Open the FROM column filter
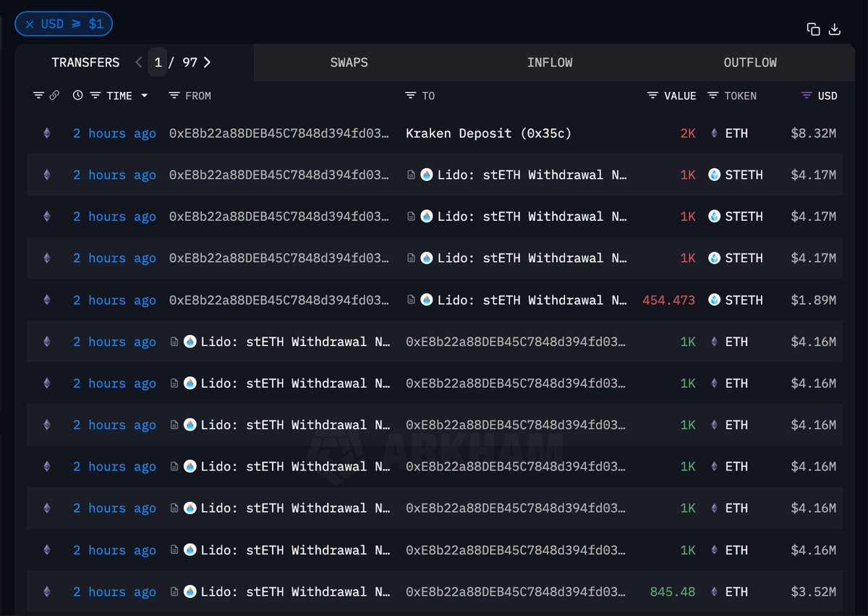 tap(174, 96)
